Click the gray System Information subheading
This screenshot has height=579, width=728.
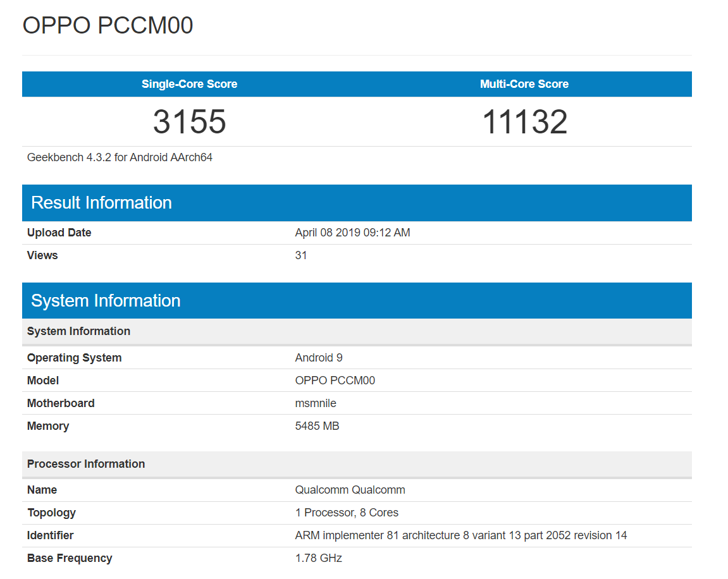78,331
